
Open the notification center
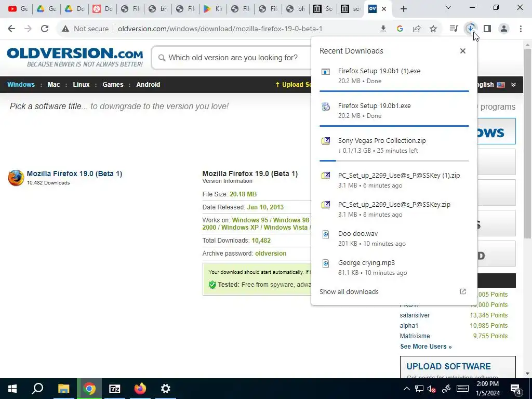(516, 389)
